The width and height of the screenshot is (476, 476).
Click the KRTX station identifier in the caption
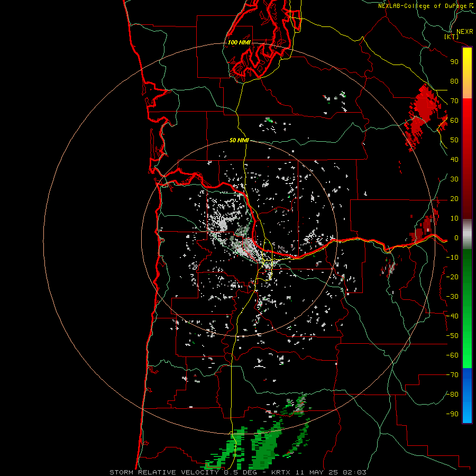click(x=281, y=472)
